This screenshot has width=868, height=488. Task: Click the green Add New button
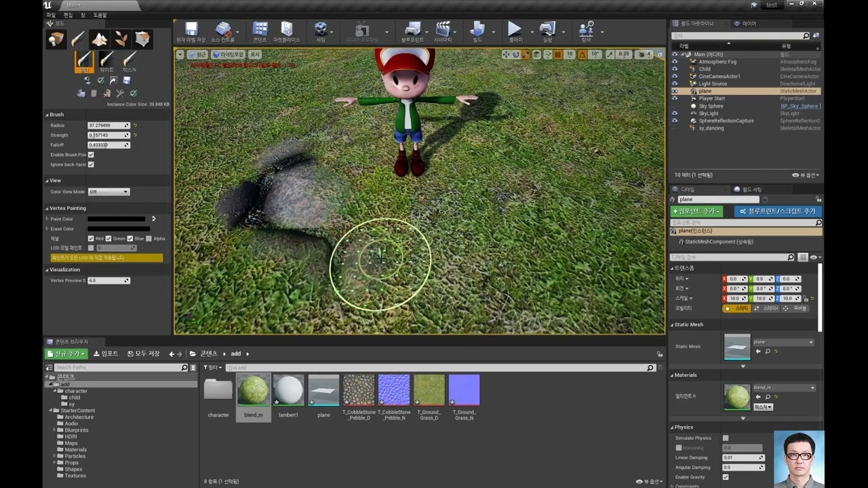[66, 354]
